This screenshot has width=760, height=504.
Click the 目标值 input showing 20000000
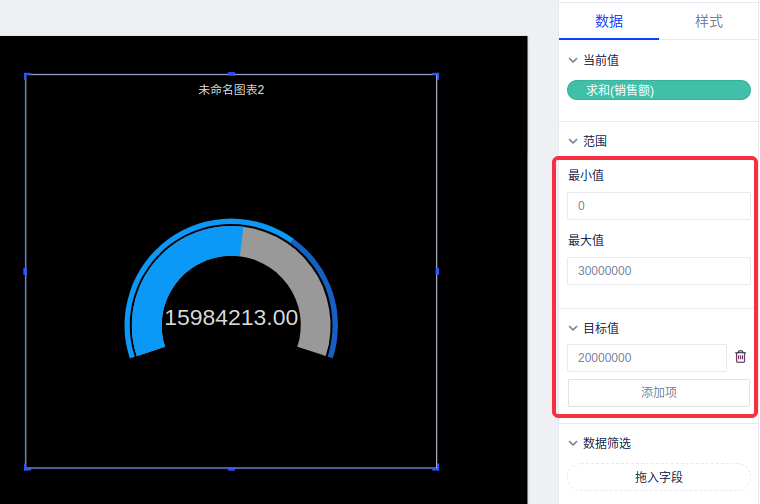coord(646,358)
